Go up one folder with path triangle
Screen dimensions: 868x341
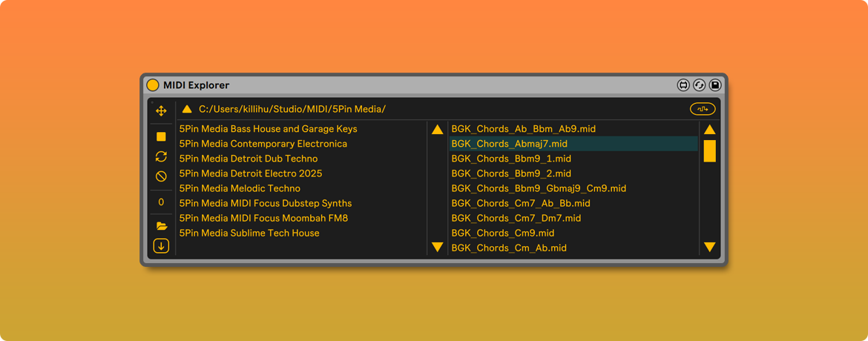[x=187, y=109]
